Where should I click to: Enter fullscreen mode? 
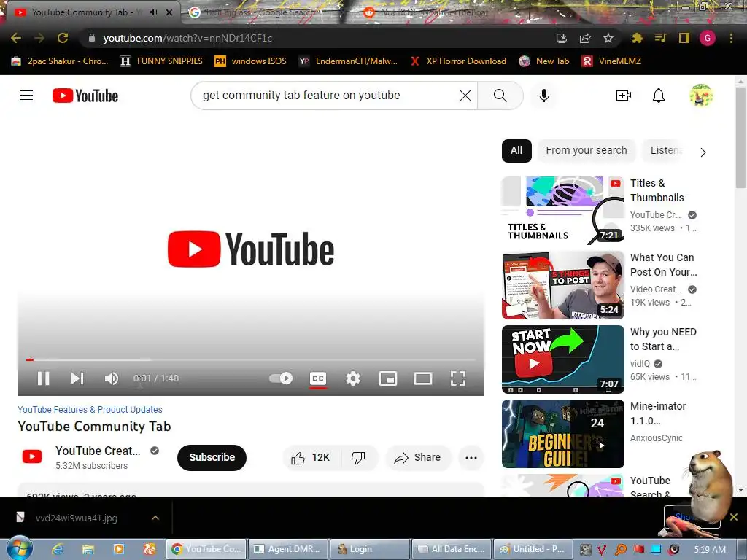coord(458,378)
